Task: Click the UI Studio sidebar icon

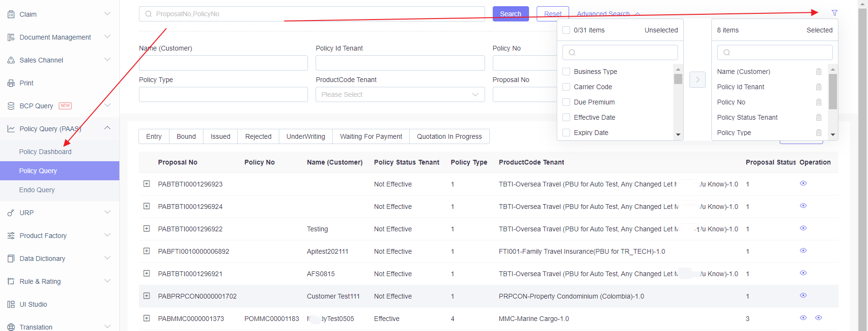Action: (11, 304)
